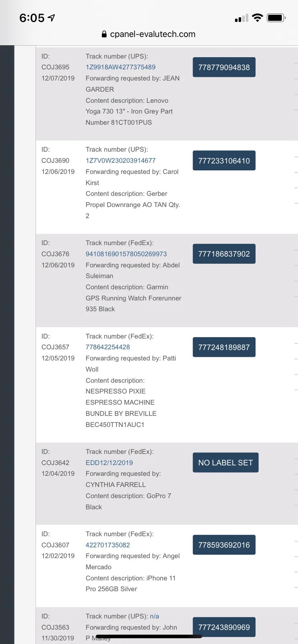
Task: Click label button 777233106410
Action: pyautogui.click(x=224, y=161)
